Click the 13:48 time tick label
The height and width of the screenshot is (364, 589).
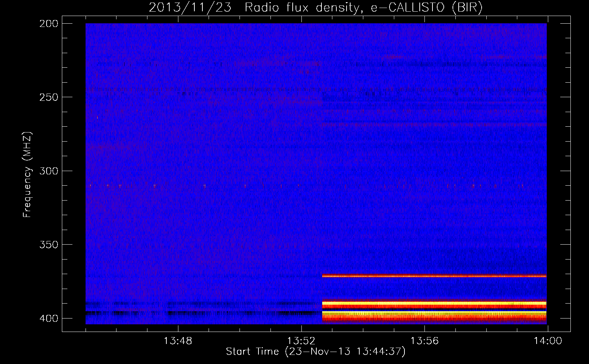click(x=178, y=341)
